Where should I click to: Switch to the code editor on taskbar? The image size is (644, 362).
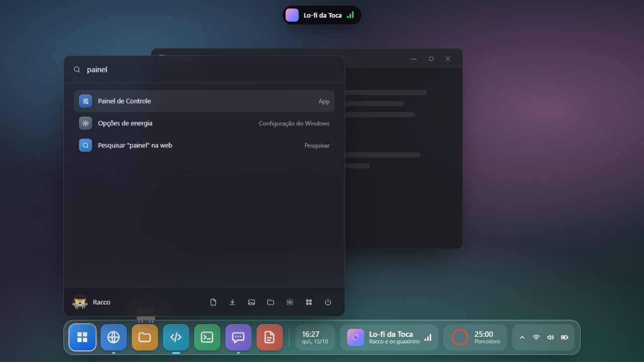click(176, 337)
